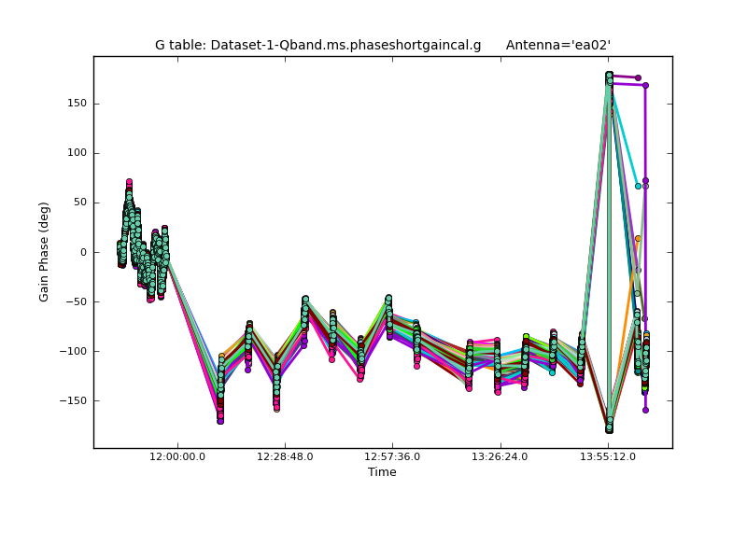Click the 'Time' x-axis label

[382, 472]
